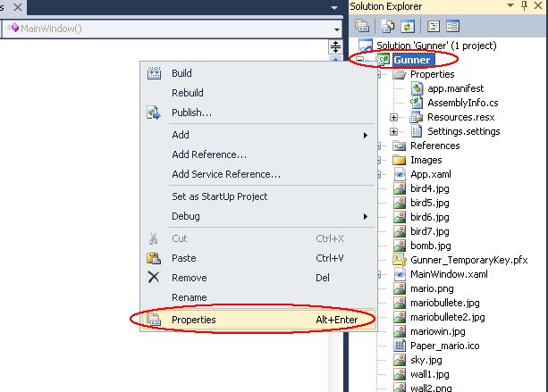Choose Build from the context menu
This screenshot has width=548, height=392.
pyautogui.click(x=258, y=73)
